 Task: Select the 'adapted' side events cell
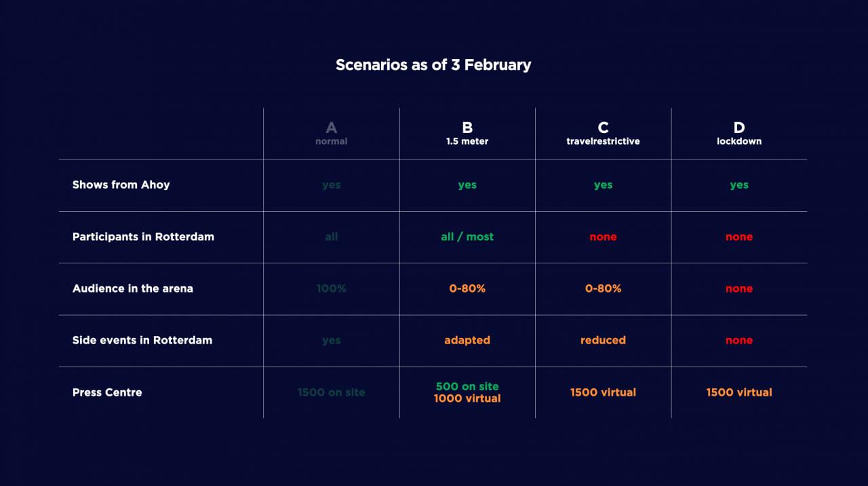pyautogui.click(x=467, y=340)
